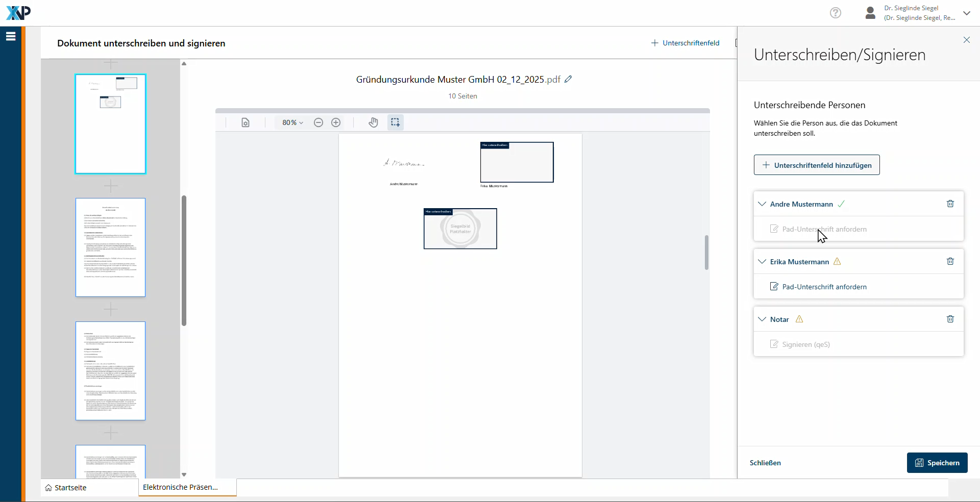This screenshot has height=502, width=980.
Task: Click the pencil icon to rename document
Action: click(568, 79)
